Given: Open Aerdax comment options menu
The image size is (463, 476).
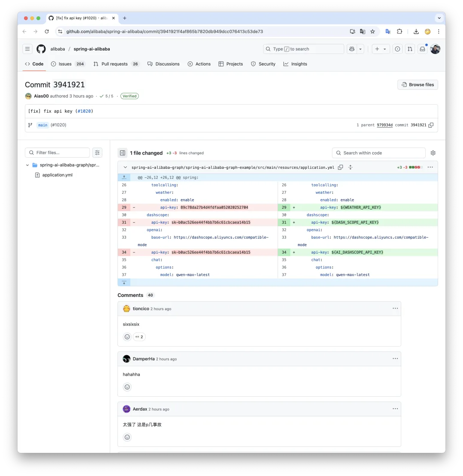Looking at the screenshot, I should (x=395, y=409).
